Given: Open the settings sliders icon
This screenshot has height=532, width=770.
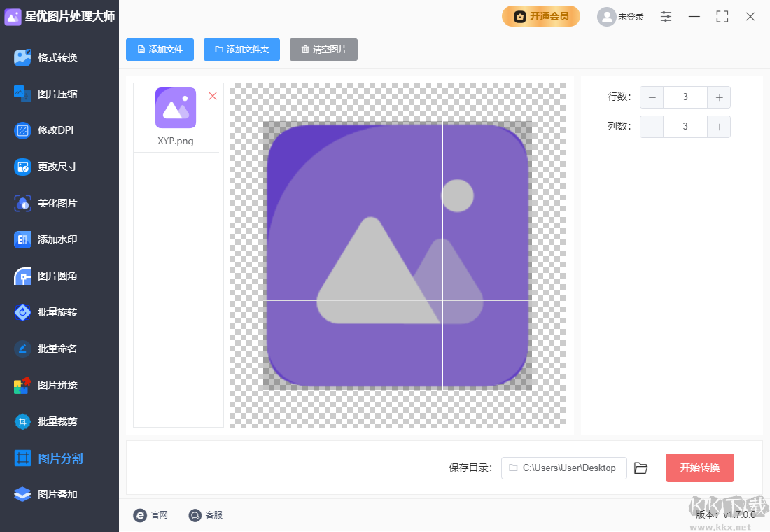Looking at the screenshot, I should tap(666, 17).
